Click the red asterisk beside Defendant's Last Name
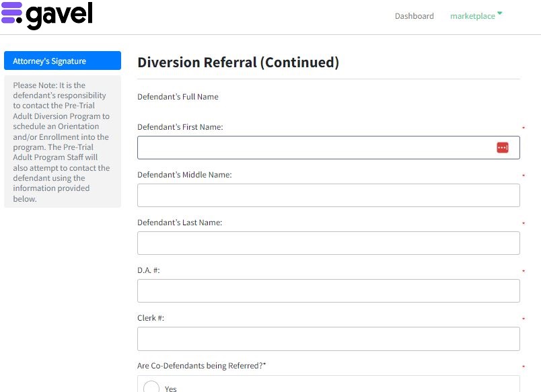Viewport: 541px width, 392px height. [x=523, y=223]
